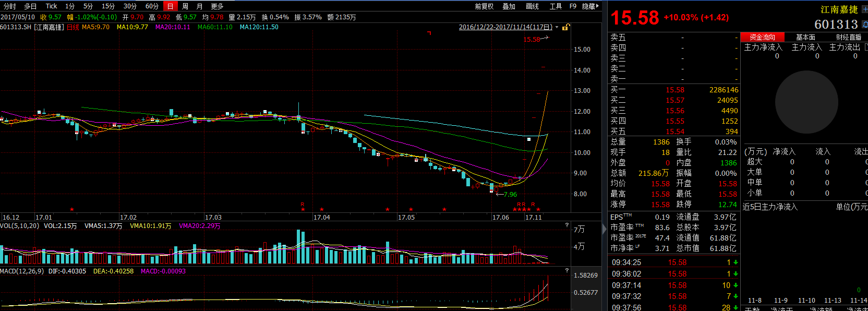Click the add-to-watchlist plus icon beside 江南嘉捷

click(864, 9)
